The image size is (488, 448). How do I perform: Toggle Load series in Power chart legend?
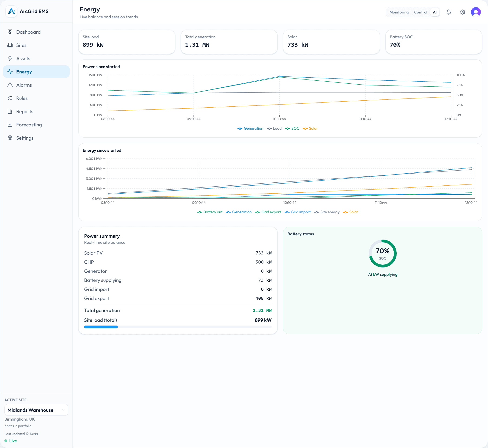[274, 128]
